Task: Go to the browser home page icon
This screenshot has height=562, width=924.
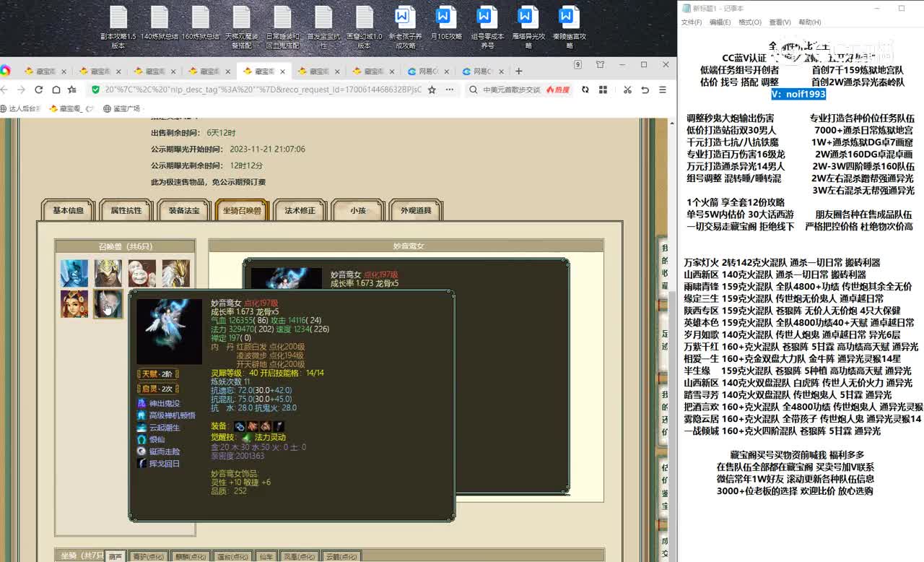Action: coord(56,90)
